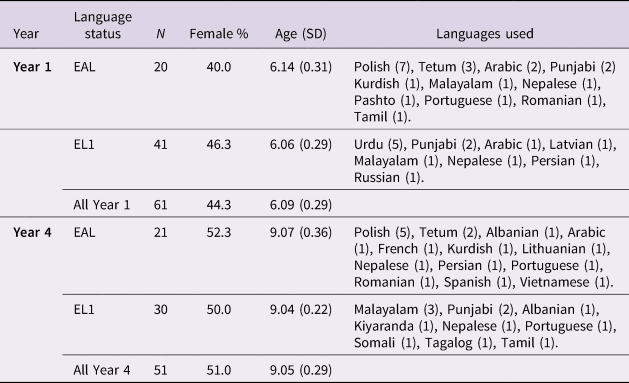Select the 52.3 female percentage value

pos(219,232)
